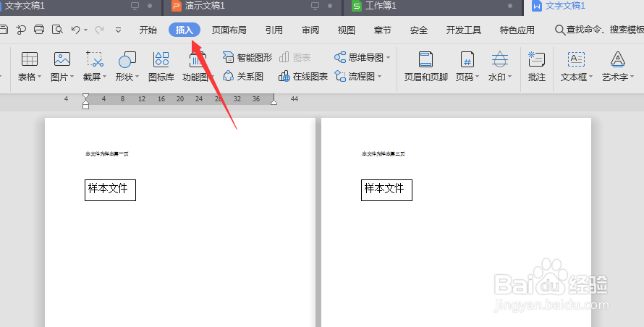Click the 关系图 button
This screenshot has width=644, height=327.
[243, 77]
